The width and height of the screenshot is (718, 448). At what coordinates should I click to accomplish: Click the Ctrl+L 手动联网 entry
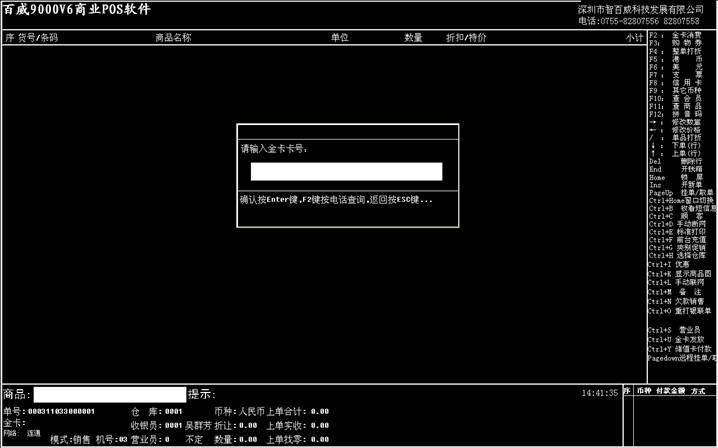676,283
